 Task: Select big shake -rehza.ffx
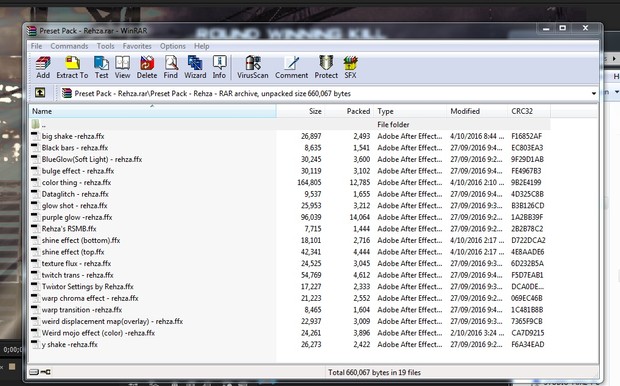[73, 136]
